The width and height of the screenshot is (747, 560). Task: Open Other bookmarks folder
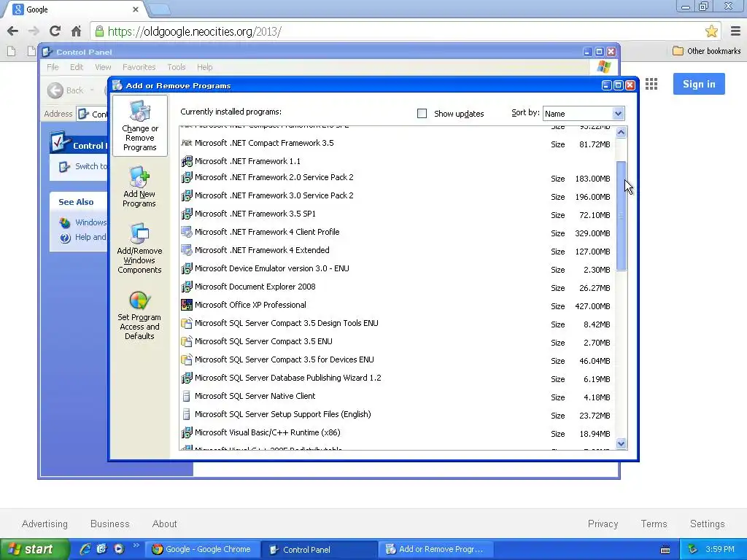click(706, 51)
